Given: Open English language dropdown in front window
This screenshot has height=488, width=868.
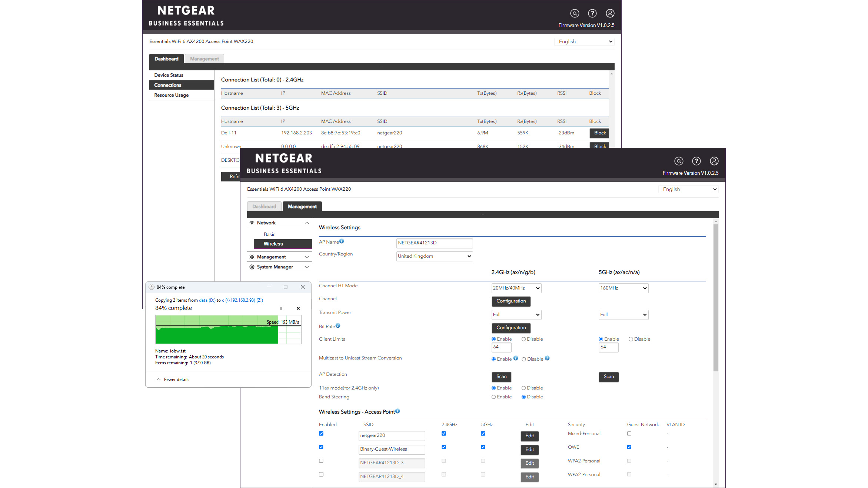Looking at the screenshot, I should pos(688,189).
